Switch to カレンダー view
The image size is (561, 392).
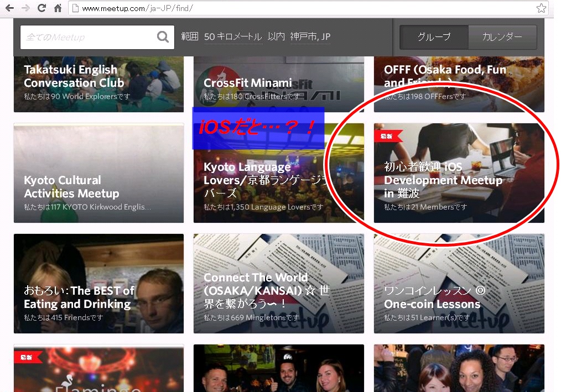click(502, 37)
